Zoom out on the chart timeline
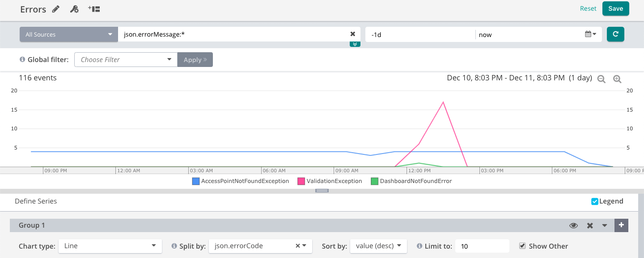Image resolution: width=644 pixels, height=258 pixels. point(602,79)
